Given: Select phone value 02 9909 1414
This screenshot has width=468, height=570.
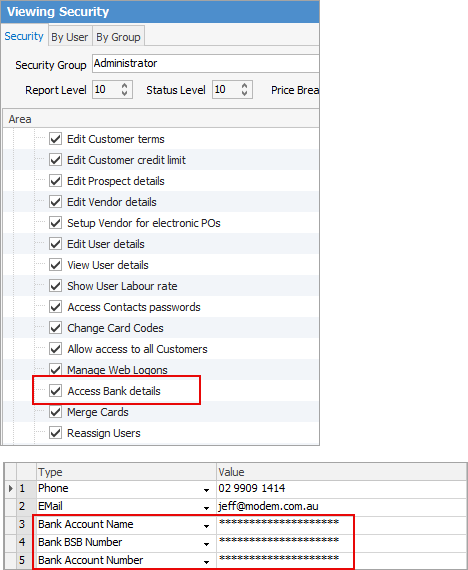Looking at the screenshot, I should (x=252, y=488).
